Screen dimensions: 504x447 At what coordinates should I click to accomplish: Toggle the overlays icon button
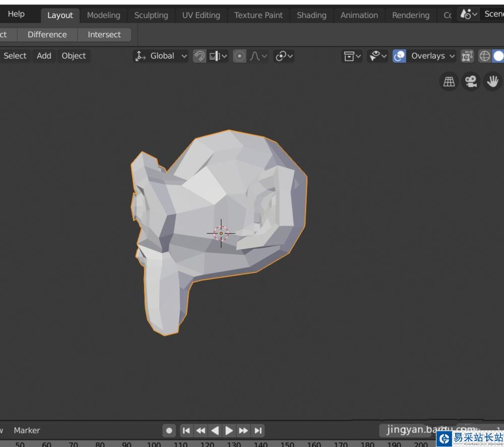399,56
